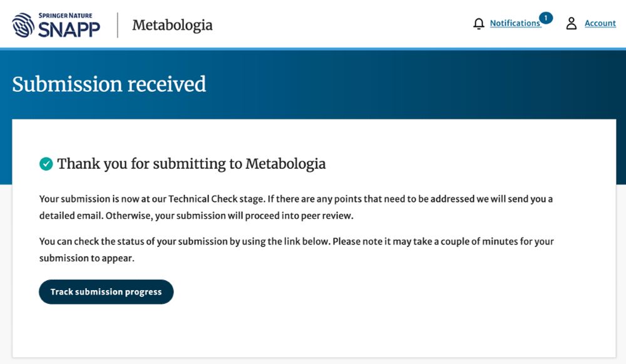The height and width of the screenshot is (364, 626).
Task: Click the Metabologia journal title in header
Action: click(x=172, y=25)
